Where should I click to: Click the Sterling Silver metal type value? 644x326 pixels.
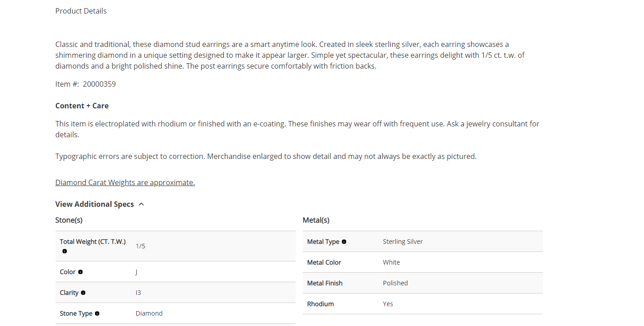click(403, 242)
